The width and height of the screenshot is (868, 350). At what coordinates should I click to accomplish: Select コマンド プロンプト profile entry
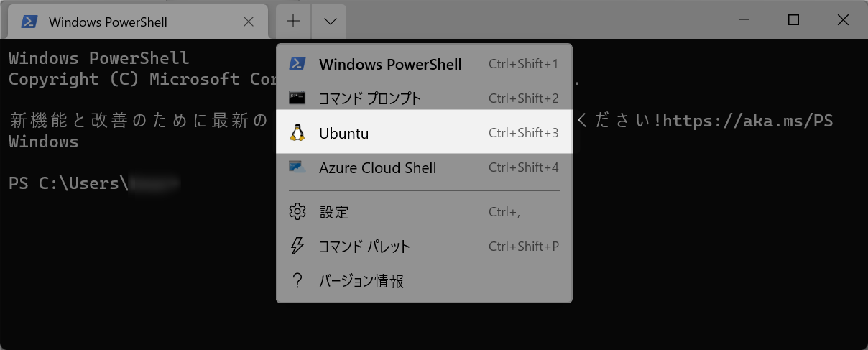(x=424, y=98)
